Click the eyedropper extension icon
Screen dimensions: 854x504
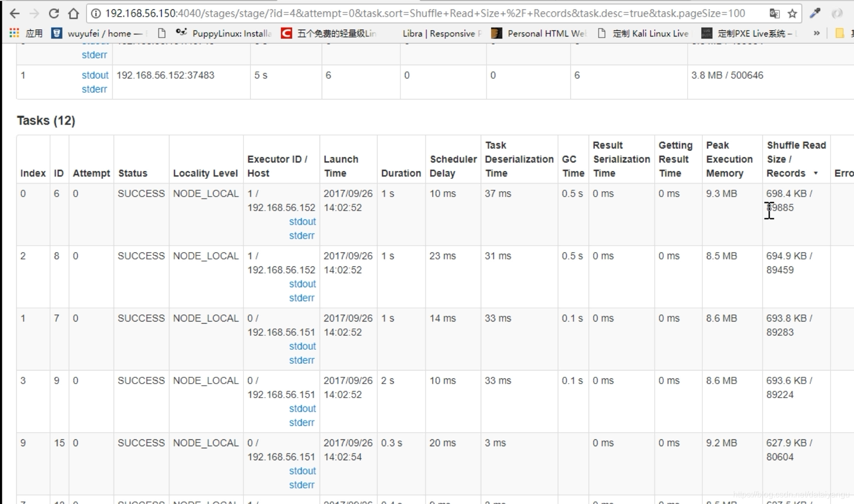point(815,14)
